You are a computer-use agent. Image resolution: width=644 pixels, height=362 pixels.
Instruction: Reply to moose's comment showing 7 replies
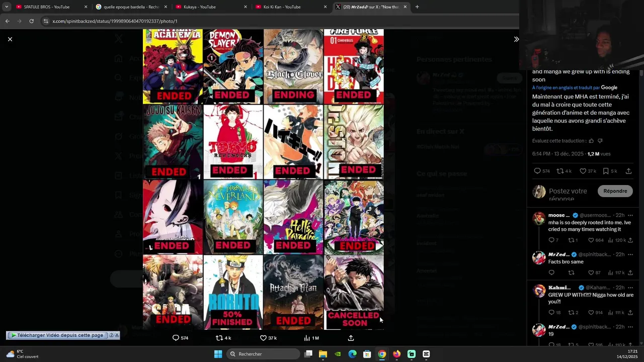click(551, 240)
